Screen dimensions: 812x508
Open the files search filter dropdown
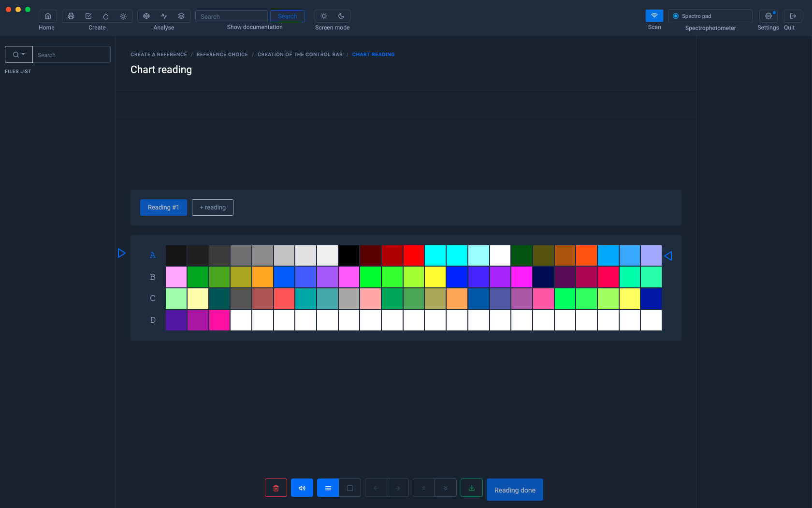[x=19, y=55]
